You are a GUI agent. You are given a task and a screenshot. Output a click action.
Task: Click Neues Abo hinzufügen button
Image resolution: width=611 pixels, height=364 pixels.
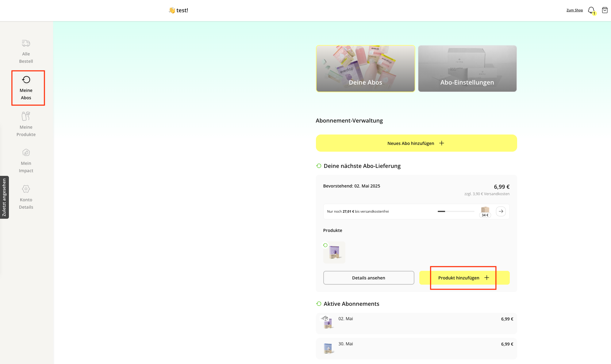(416, 143)
